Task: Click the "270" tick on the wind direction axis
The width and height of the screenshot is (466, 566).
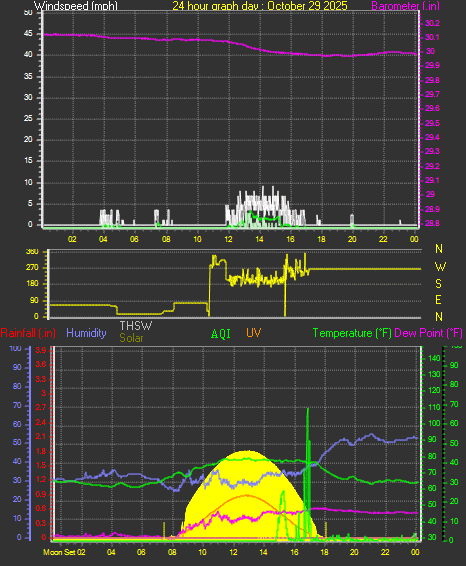Action: 32,267
